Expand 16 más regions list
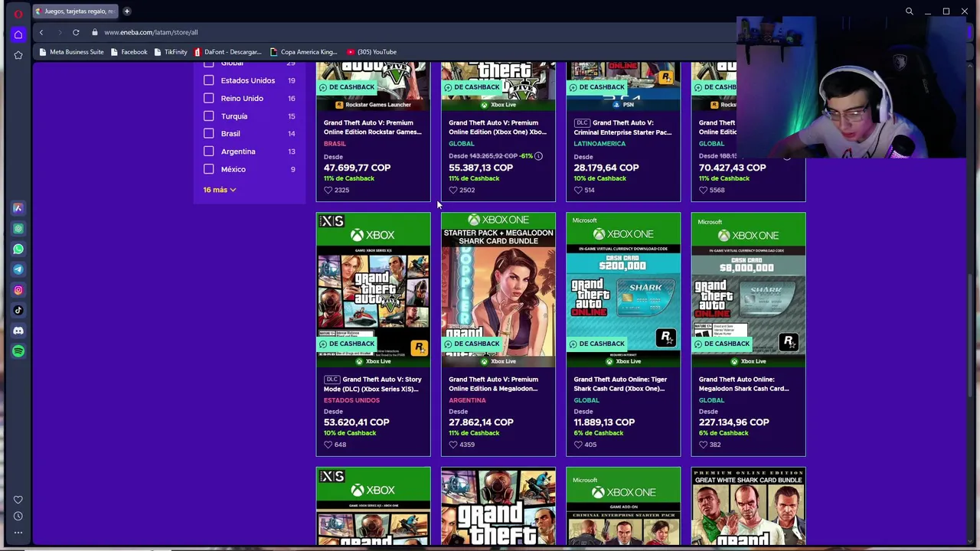 tap(220, 190)
